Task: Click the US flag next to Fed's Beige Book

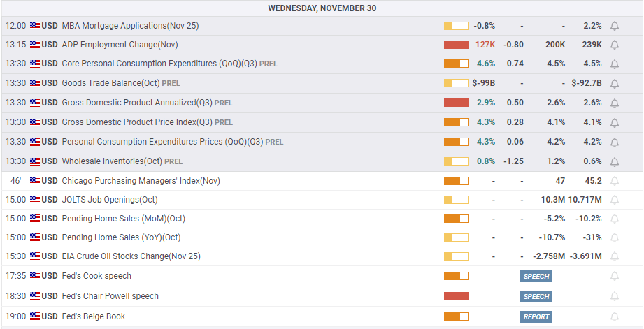Action: tap(35, 316)
